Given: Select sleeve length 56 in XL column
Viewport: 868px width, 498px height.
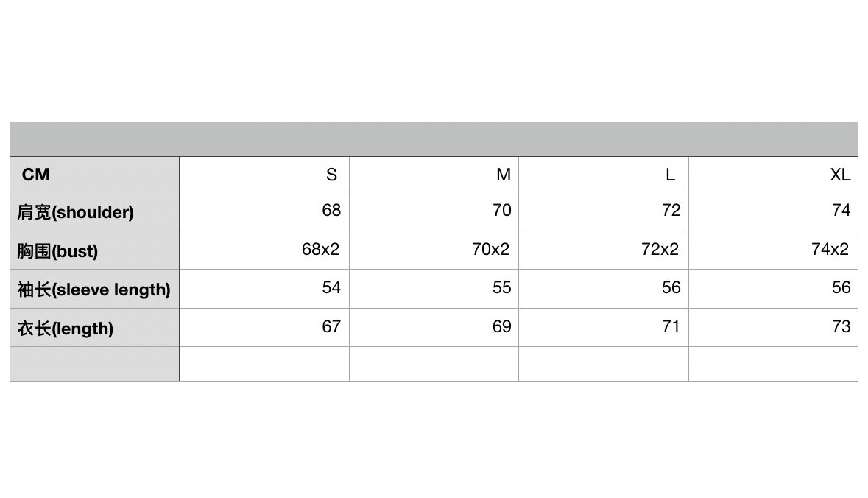Looking at the screenshot, I should click(x=841, y=288).
